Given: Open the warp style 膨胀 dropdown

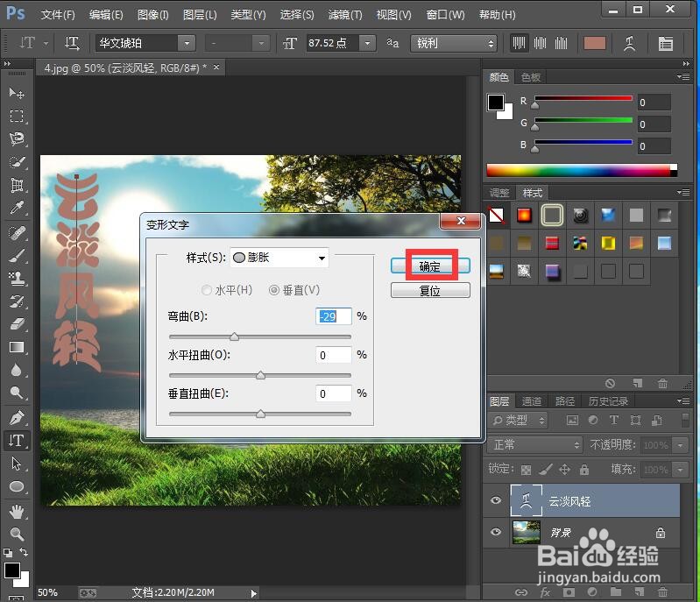Looking at the screenshot, I should coord(279,258).
